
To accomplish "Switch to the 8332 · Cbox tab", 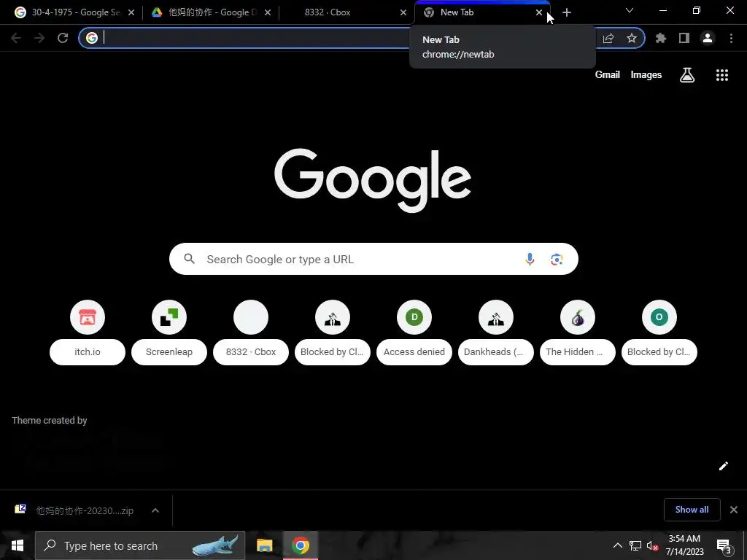I will click(x=347, y=12).
